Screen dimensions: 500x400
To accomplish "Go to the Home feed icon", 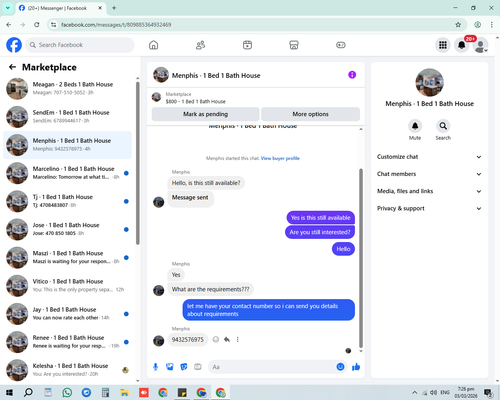I will pos(153,45).
